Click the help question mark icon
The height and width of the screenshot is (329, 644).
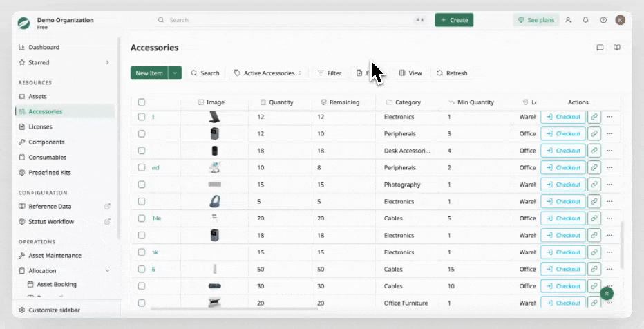point(603,20)
